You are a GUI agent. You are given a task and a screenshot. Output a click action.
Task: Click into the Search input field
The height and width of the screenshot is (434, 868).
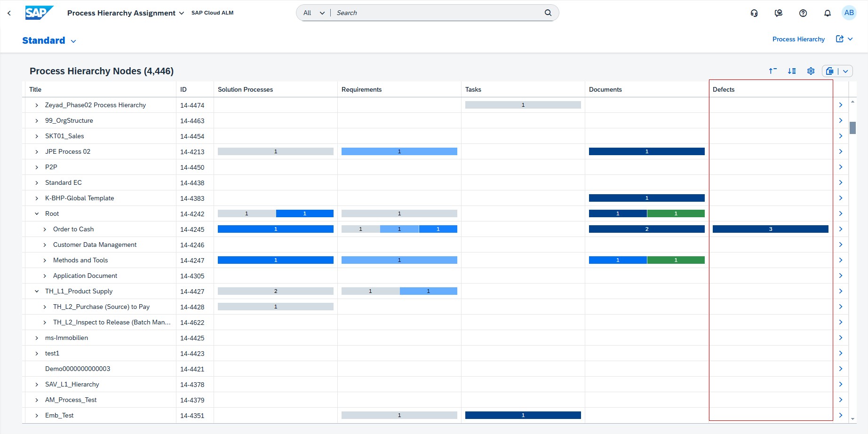tap(438, 13)
